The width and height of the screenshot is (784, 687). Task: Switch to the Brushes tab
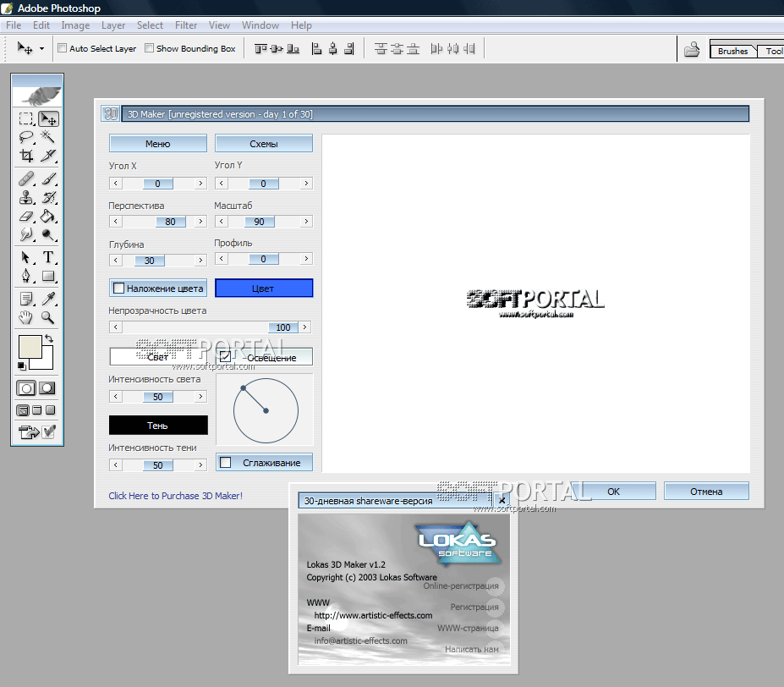732,51
